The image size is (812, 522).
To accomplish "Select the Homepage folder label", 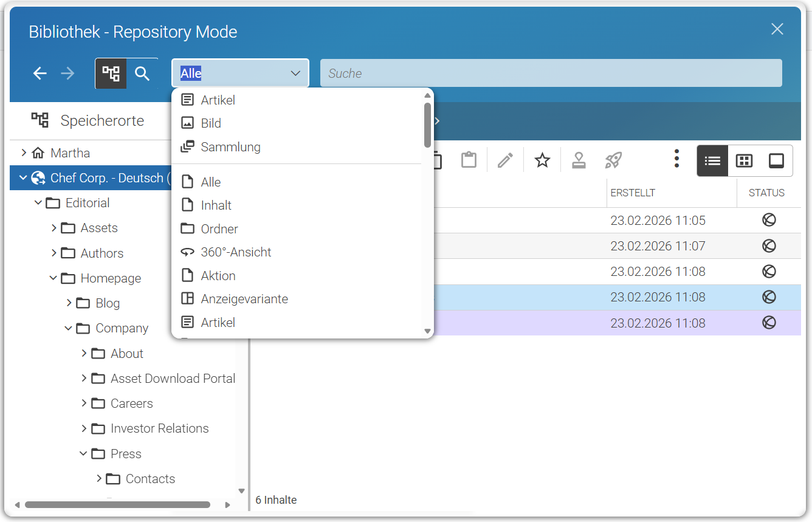I will (111, 278).
